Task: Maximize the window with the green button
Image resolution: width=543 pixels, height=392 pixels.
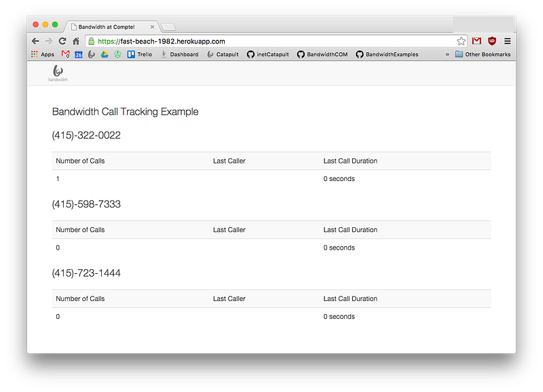Action: coord(55,24)
